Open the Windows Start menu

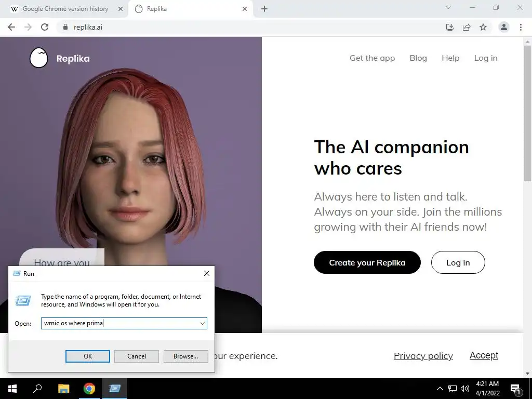[12, 389]
